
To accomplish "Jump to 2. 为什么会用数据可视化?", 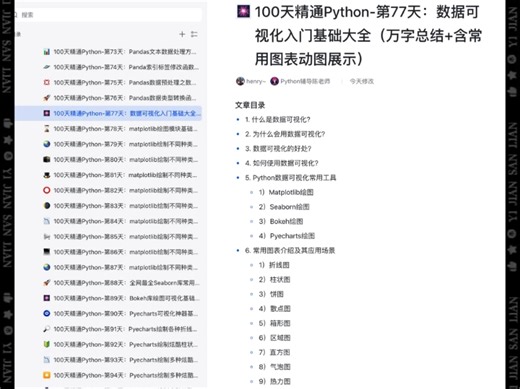I will 285,134.
